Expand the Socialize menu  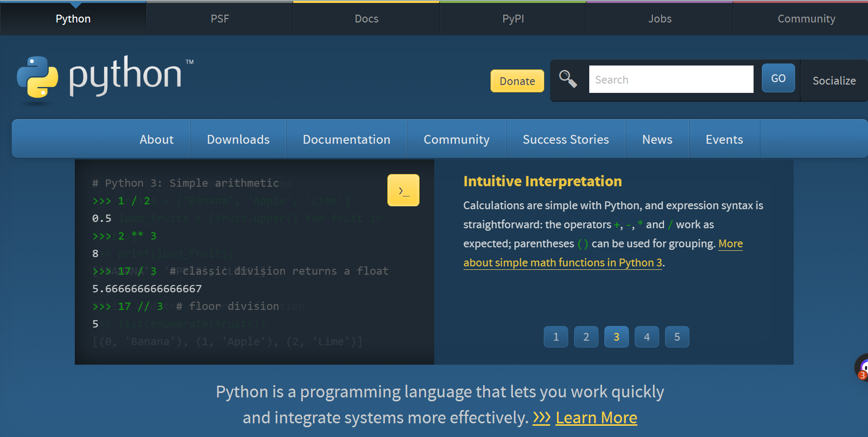pyautogui.click(x=834, y=81)
